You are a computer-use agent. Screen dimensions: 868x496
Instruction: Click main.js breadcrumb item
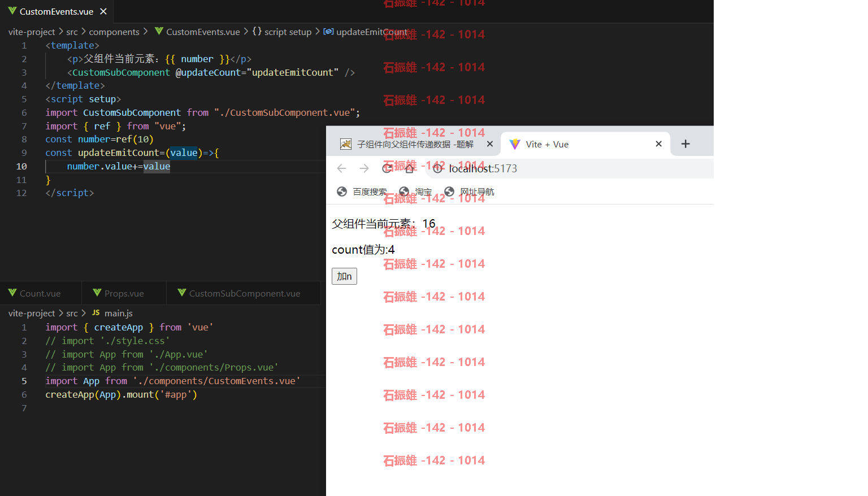coord(118,313)
